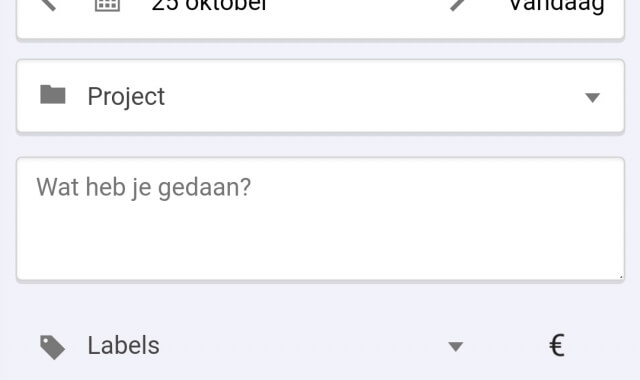Expand the Project dropdown arrow
Image resolution: width=640 pixels, height=380 pixels.
[592, 98]
